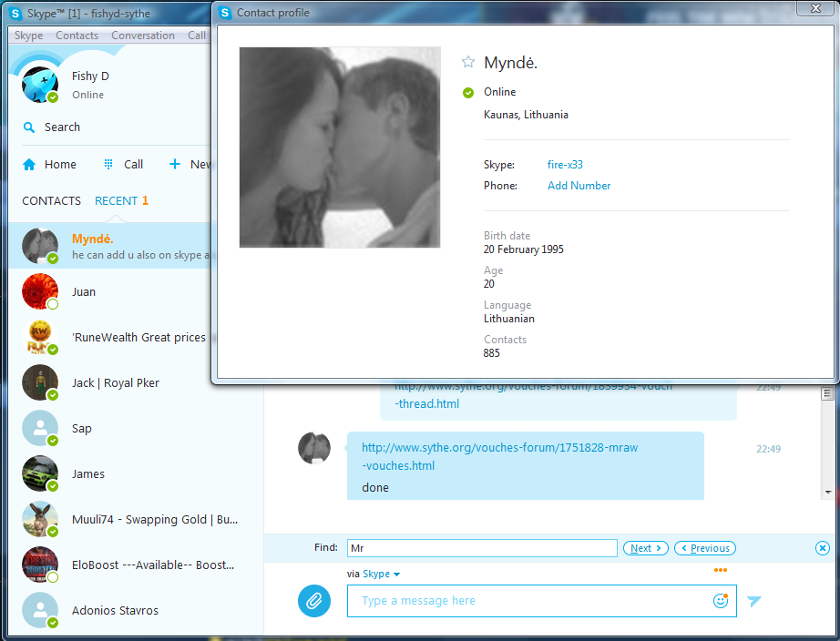Click in the Find text field

pyautogui.click(x=482, y=548)
